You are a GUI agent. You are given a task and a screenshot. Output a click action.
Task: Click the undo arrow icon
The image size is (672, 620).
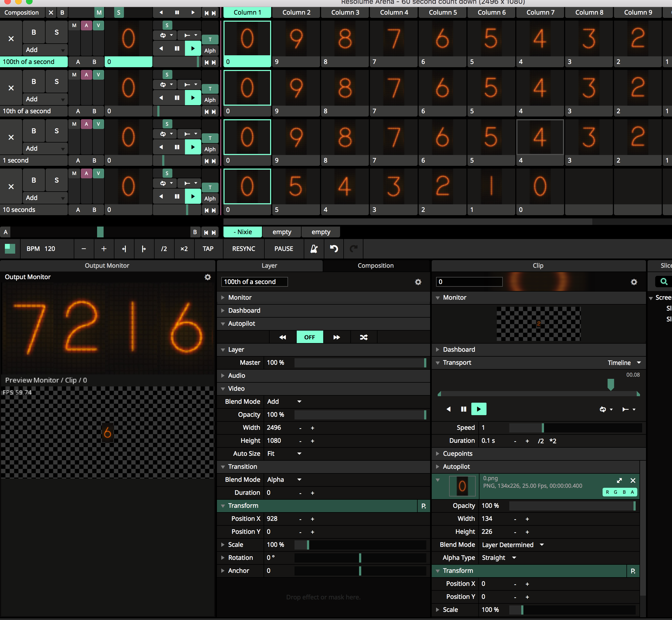334,248
